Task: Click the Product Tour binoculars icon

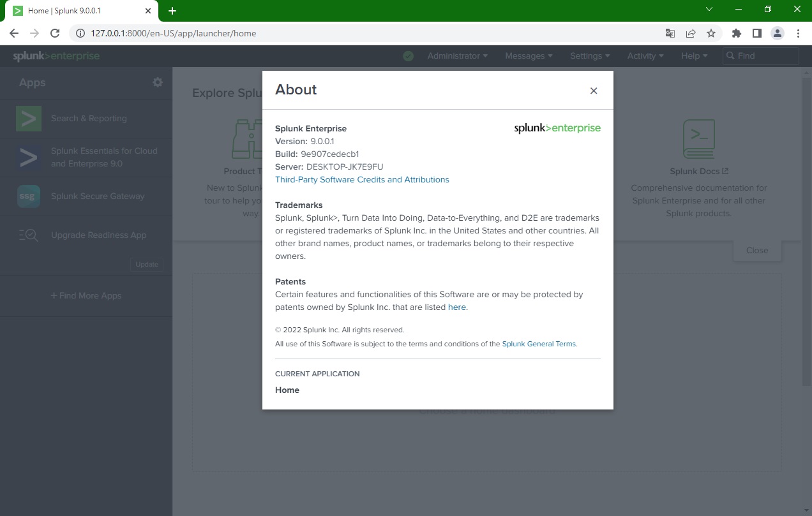Action: click(246, 139)
